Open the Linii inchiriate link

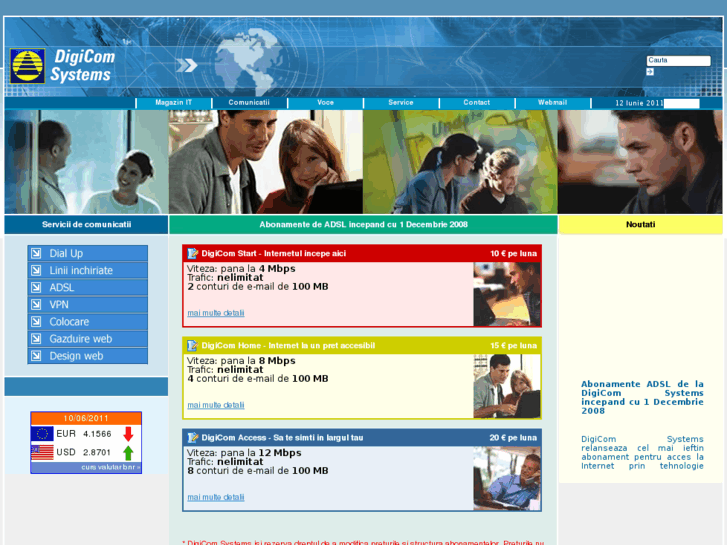coord(88,270)
